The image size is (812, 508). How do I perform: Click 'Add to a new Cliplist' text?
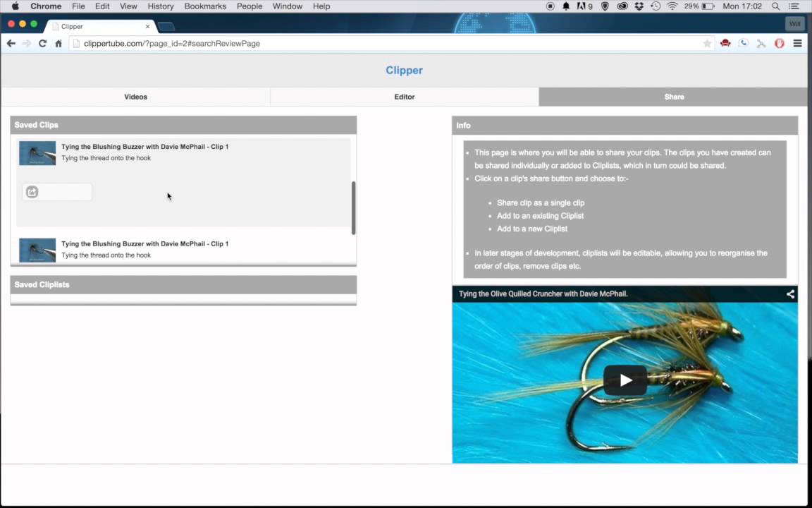click(532, 229)
